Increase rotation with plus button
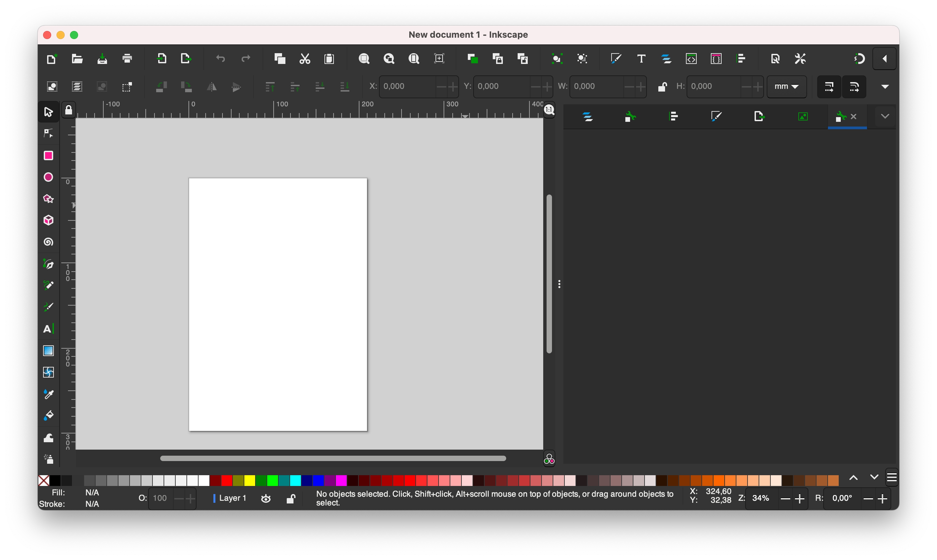Image resolution: width=937 pixels, height=560 pixels. (x=882, y=499)
